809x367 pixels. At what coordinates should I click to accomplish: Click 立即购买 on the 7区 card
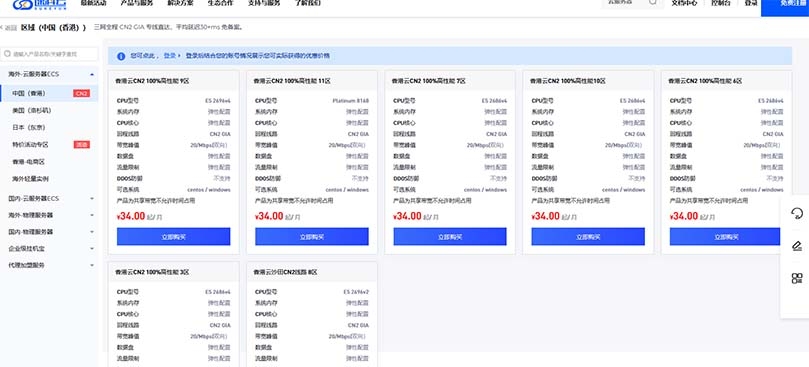coord(450,237)
